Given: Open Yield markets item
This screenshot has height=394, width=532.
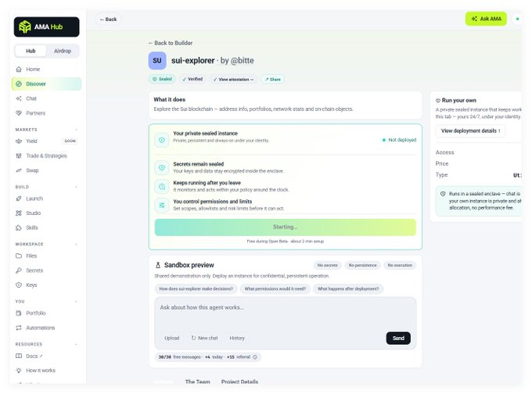Looking at the screenshot, I should point(31,141).
